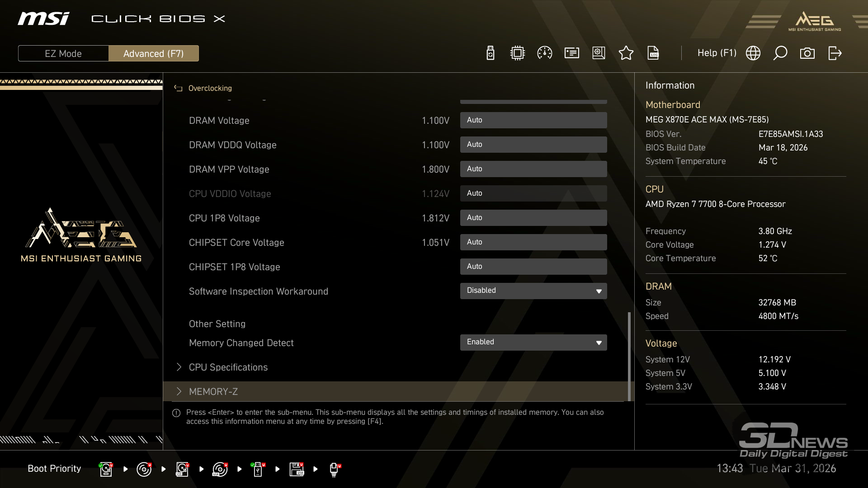Image resolution: width=868 pixels, height=488 pixels.
Task: Go back via Overclocking breadcrumb
Action: pyautogui.click(x=209, y=88)
